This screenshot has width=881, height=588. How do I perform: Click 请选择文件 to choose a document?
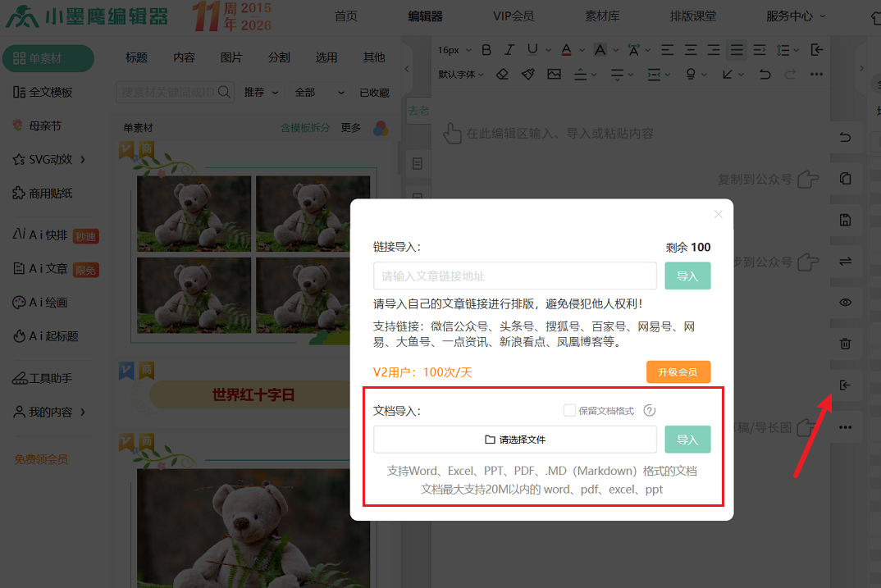(514, 440)
